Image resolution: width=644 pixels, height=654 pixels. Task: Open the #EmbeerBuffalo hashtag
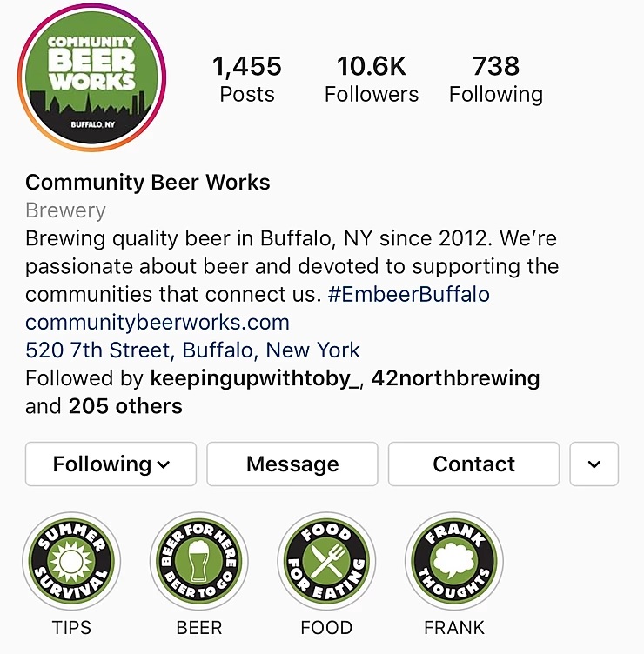(x=409, y=294)
